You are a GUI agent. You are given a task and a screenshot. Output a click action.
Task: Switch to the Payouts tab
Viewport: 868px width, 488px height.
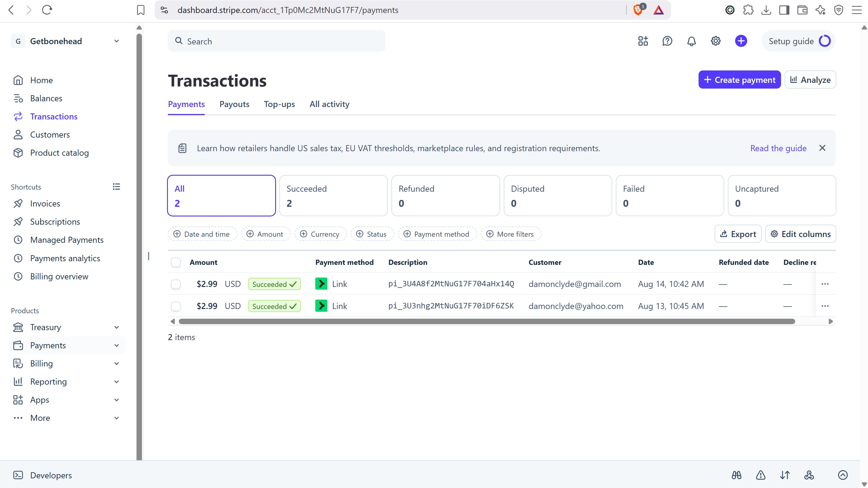click(235, 104)
